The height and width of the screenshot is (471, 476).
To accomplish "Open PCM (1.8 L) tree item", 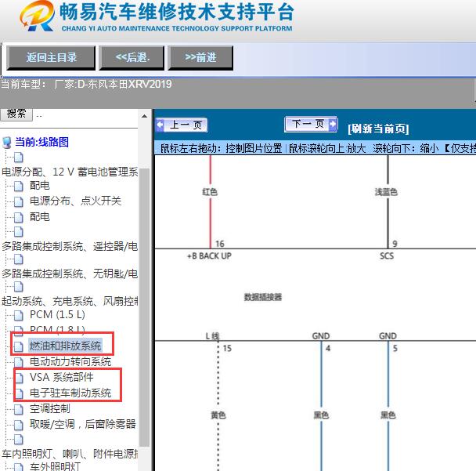I will [x=57, y=329].
